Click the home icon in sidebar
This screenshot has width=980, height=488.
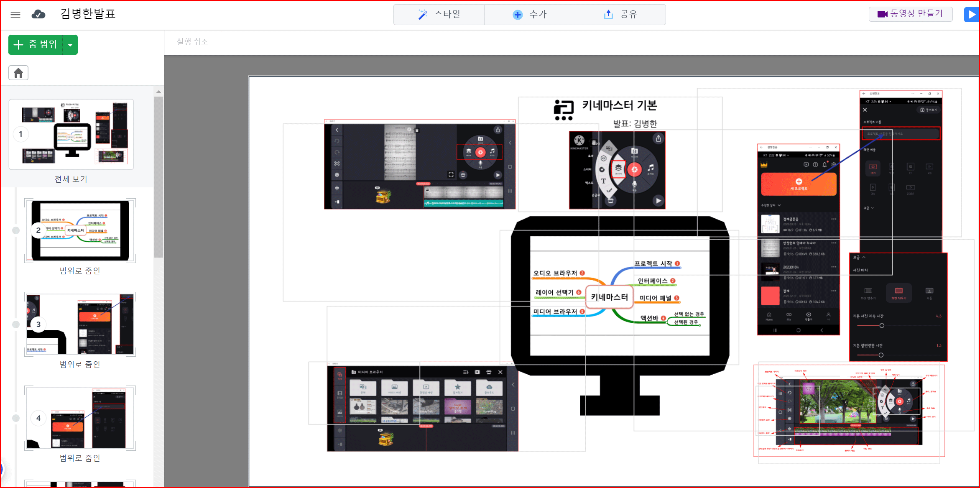pyautogui.click(x=18, y=73)
